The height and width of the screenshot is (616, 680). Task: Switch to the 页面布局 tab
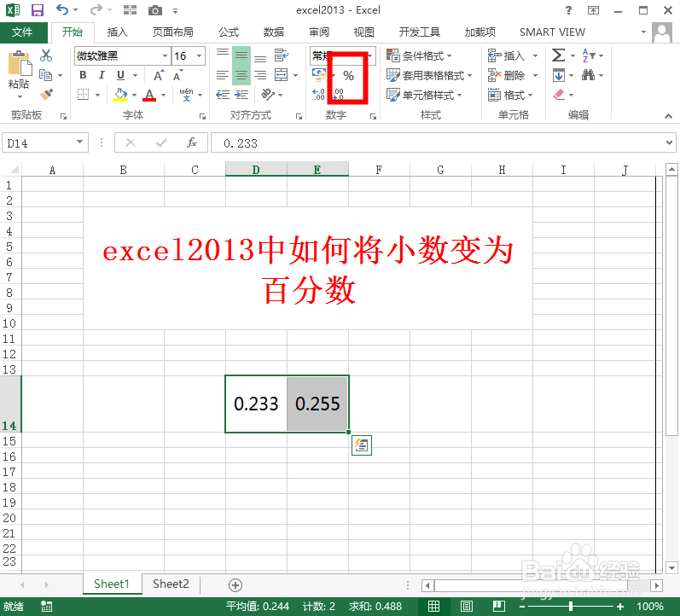point(172,32)
